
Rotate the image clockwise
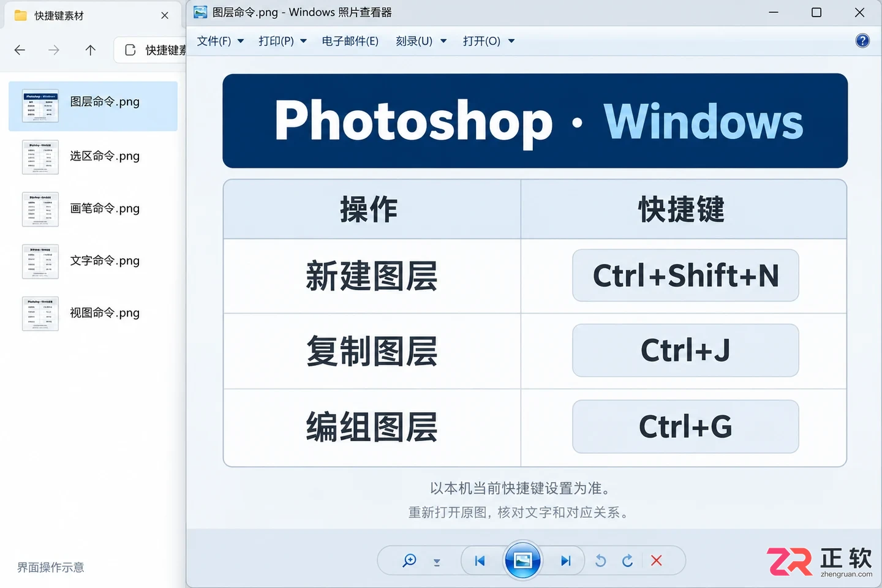(628, 560)
